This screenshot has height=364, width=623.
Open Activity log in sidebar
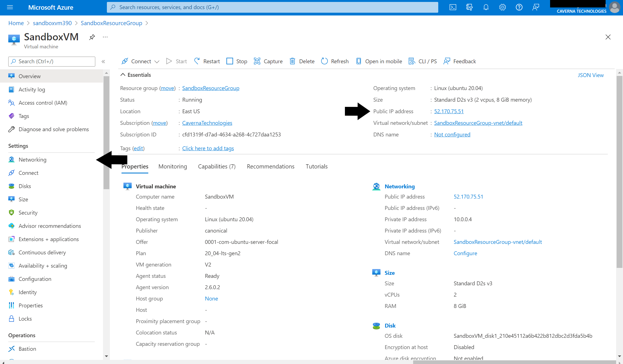(32, 89)
